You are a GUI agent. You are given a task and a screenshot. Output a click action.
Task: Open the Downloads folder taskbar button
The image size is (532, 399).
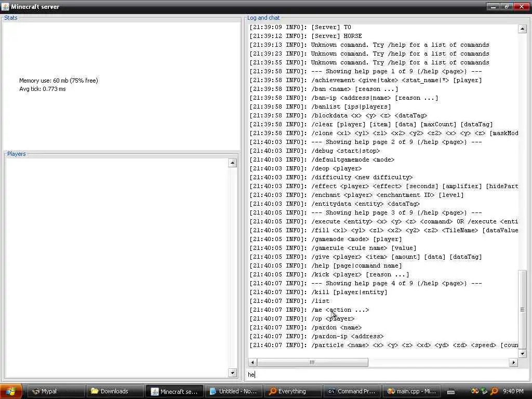pyautogui.click(x=115, y=391)
